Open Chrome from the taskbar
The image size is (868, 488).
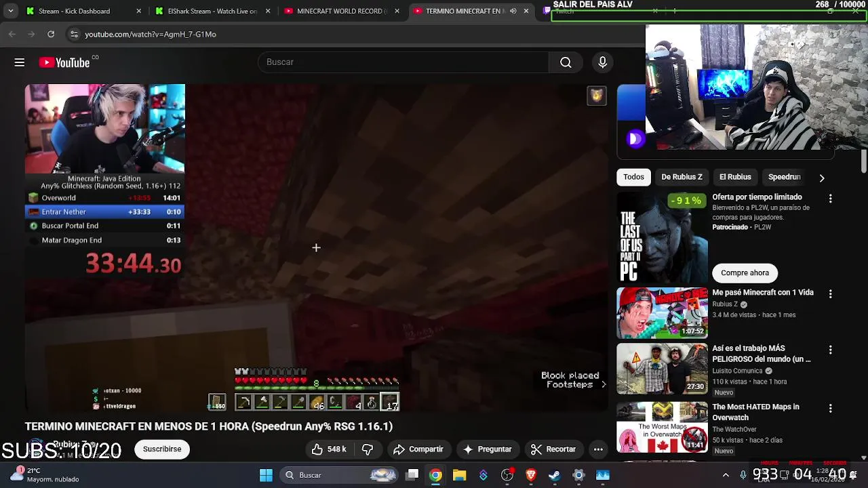[x=435, y=475]
